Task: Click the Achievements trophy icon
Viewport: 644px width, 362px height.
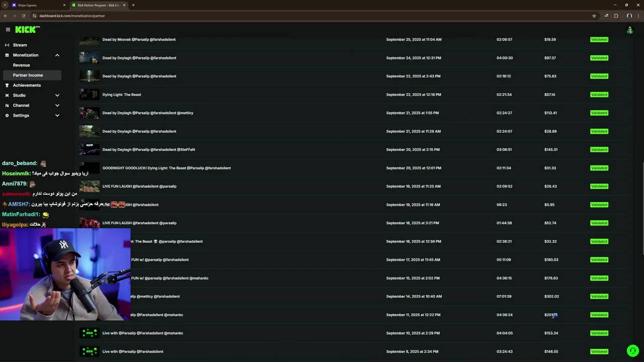Action: (7, 85)
